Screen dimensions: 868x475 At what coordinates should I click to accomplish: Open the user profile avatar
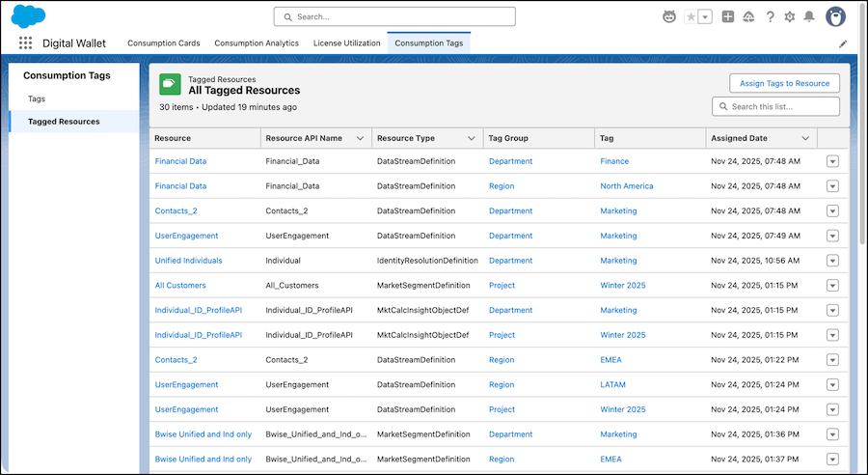pos(835,16)
